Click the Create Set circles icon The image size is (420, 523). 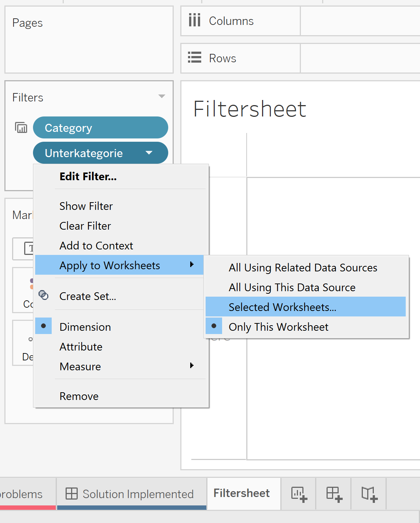point(44,295)
